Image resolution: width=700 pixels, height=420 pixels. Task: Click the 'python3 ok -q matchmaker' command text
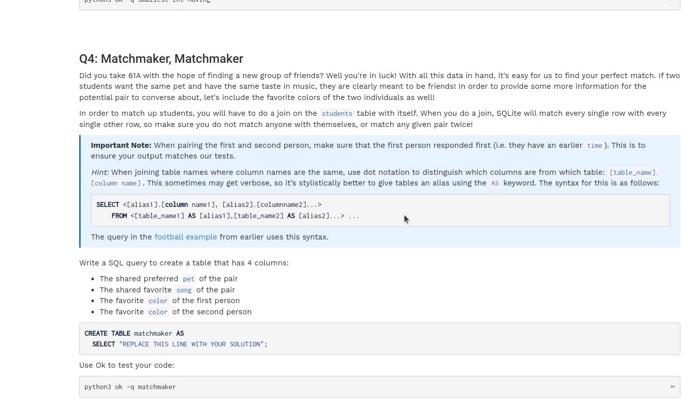(x=130, y=387)
